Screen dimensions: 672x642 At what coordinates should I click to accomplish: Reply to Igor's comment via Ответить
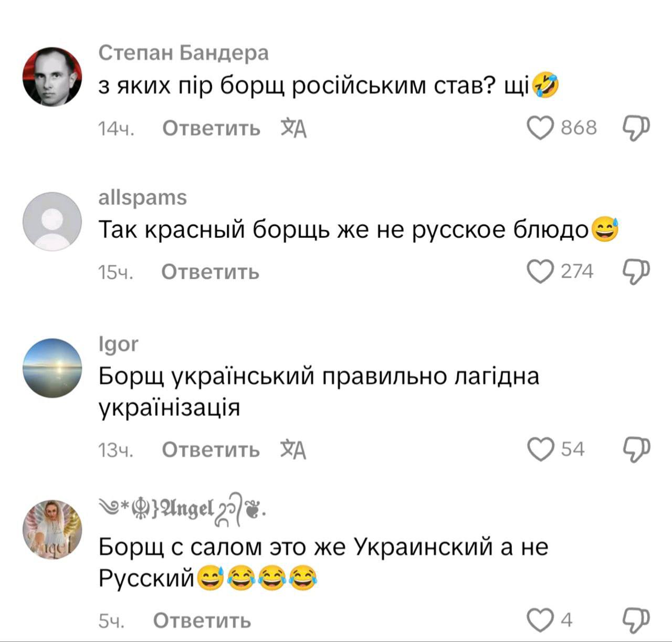[211, 450]
